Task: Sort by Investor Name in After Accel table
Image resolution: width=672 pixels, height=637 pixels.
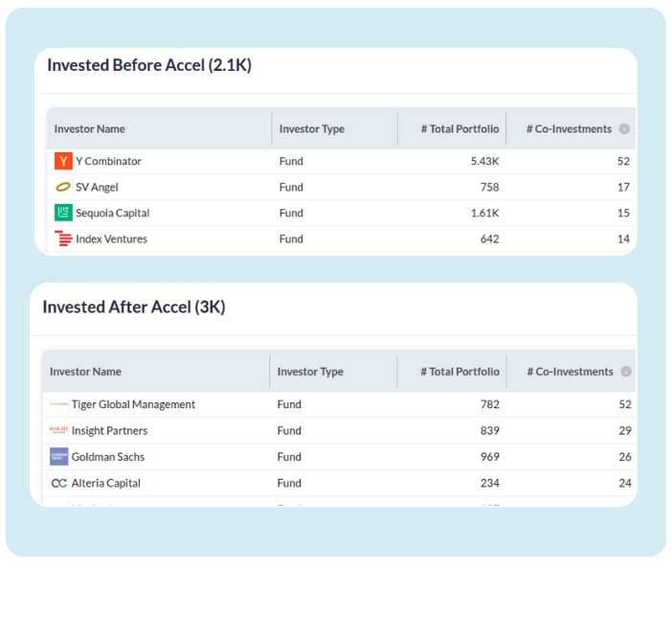Action: coord(85,372)
